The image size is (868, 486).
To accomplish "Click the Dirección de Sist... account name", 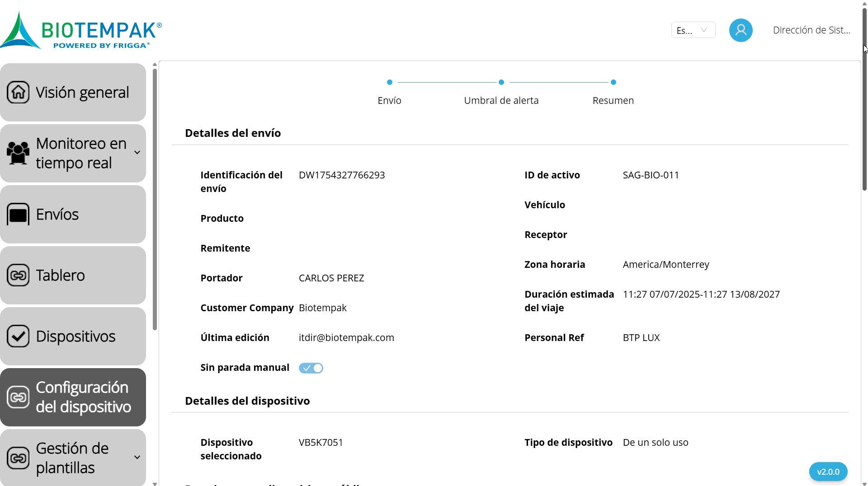I will tap(811, 30).
